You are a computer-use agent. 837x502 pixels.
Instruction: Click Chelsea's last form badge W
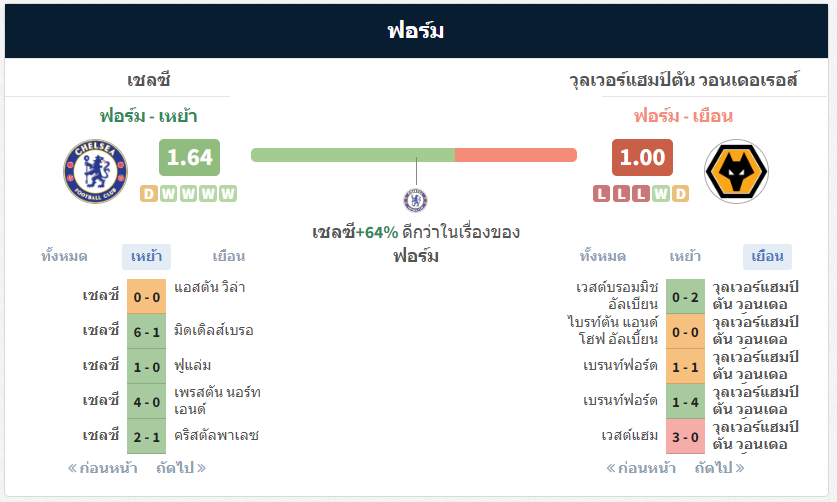click(x=228, y=193)
